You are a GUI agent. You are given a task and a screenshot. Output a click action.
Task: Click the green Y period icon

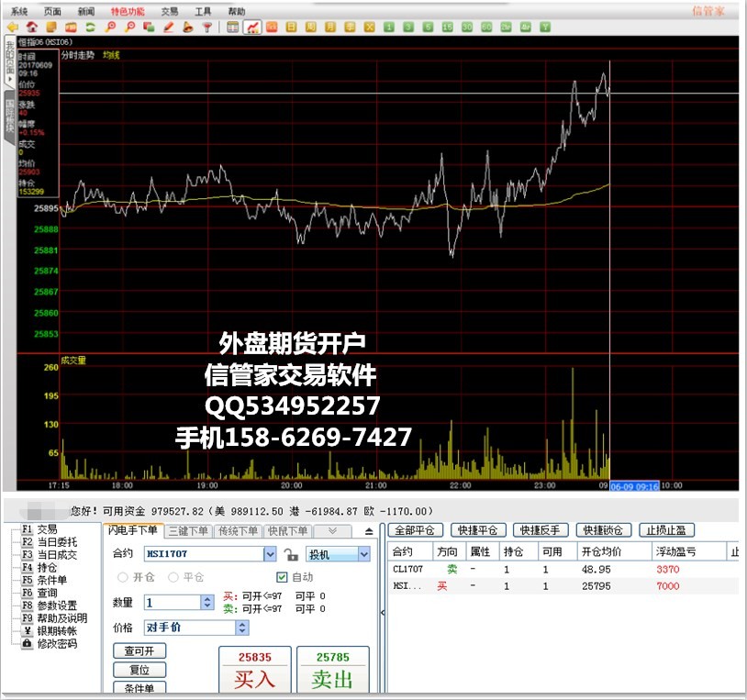pyautogui.click(x=545, y=28)
